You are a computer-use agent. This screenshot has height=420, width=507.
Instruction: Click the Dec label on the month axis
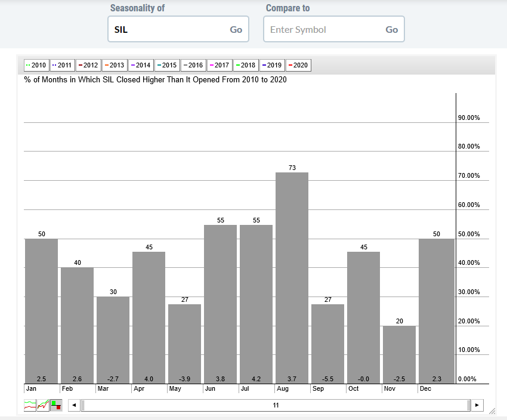[x=425, y=388]
